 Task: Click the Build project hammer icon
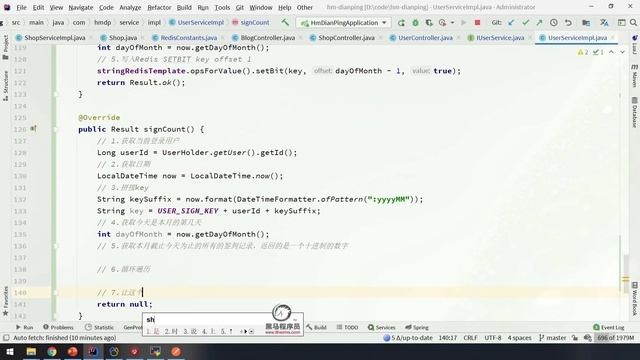point(285,22)
